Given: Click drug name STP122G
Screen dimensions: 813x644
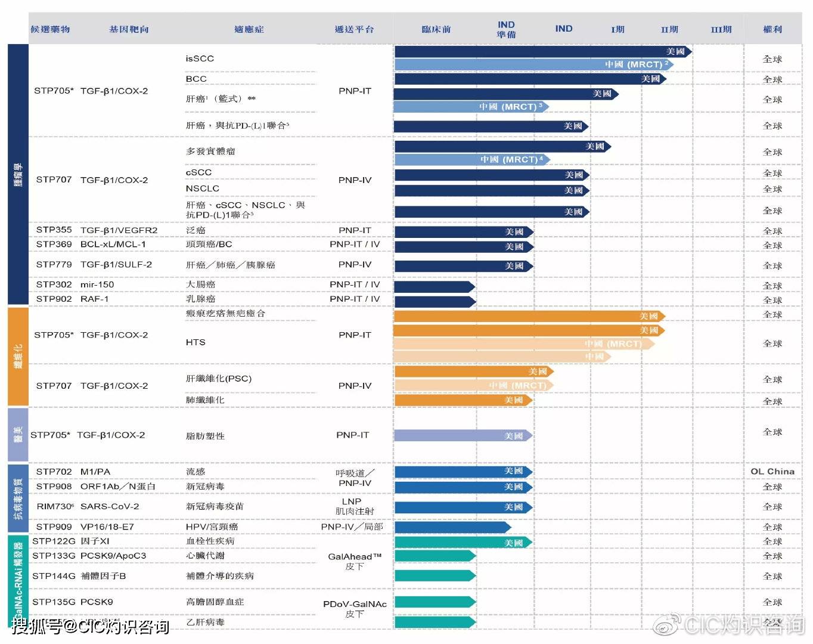Looking at the screenshot, I should coord(54,541).
